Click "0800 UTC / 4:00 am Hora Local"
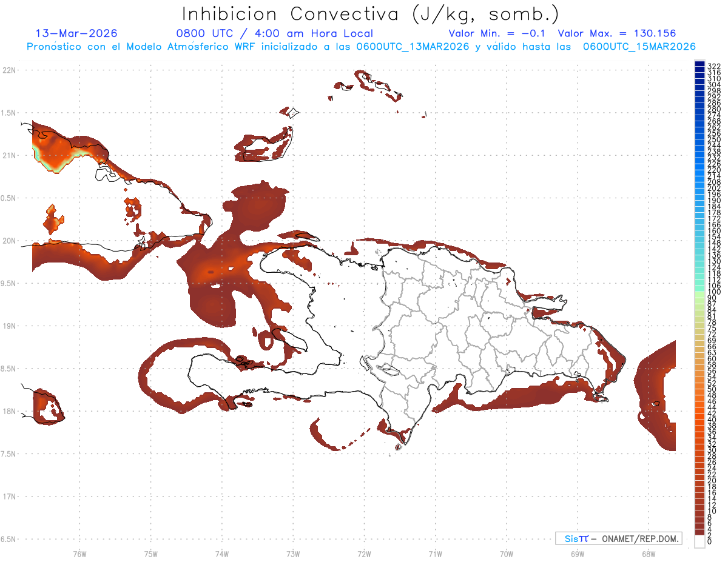Viewport: 728px width, 562px height. coord(274,33)
